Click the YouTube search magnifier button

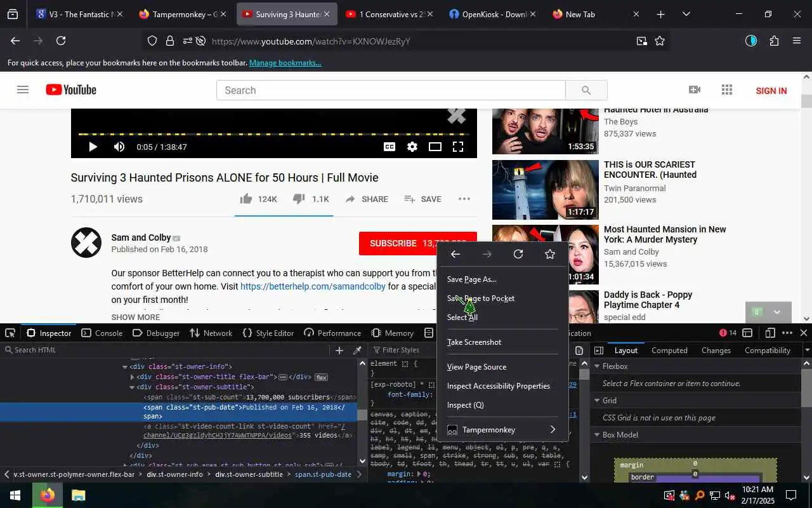(x=586, y=90)
